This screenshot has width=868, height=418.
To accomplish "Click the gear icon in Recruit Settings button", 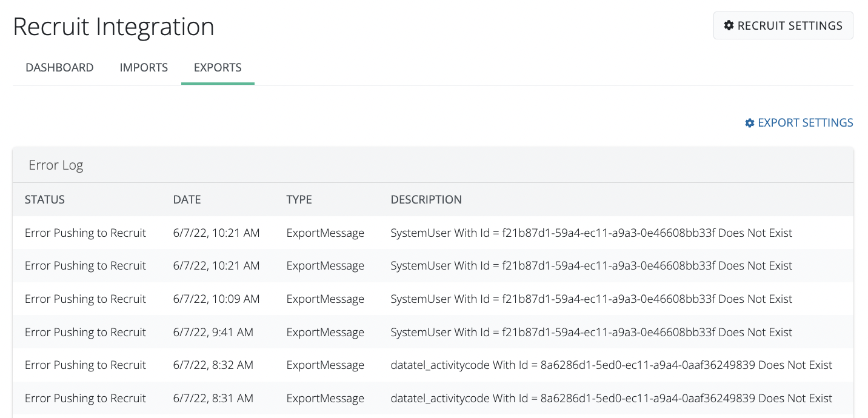I will coord(729,25).
